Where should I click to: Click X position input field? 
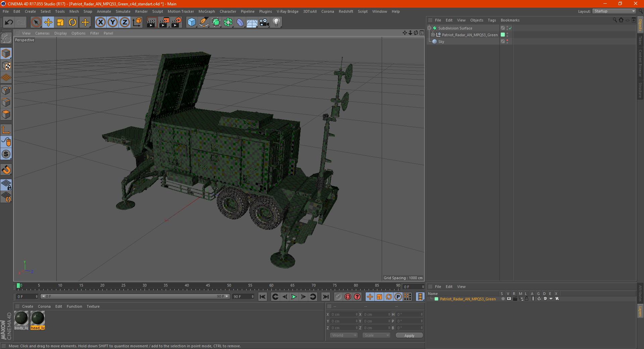(x=344, y=314)
